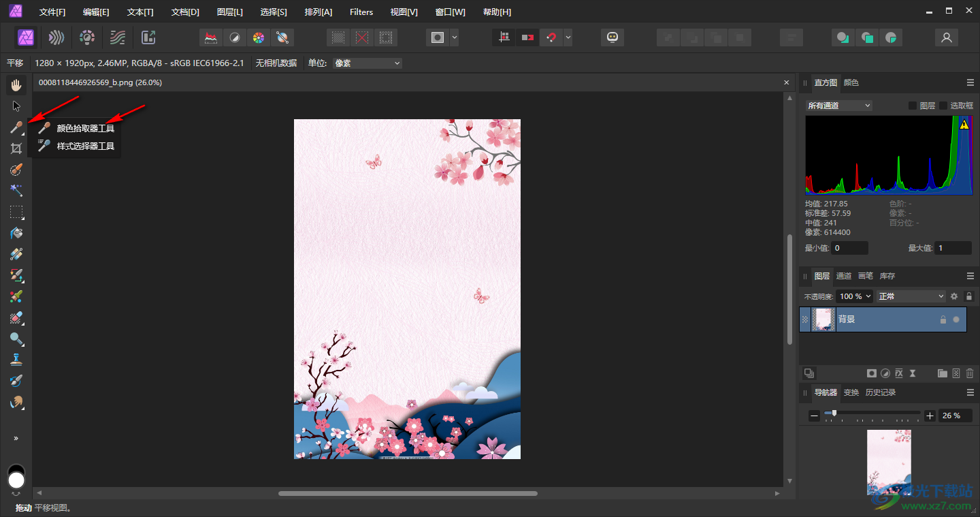Click the navigator zoom slider handle
Viewport: 980px width, 517px height.
[834, 413]
